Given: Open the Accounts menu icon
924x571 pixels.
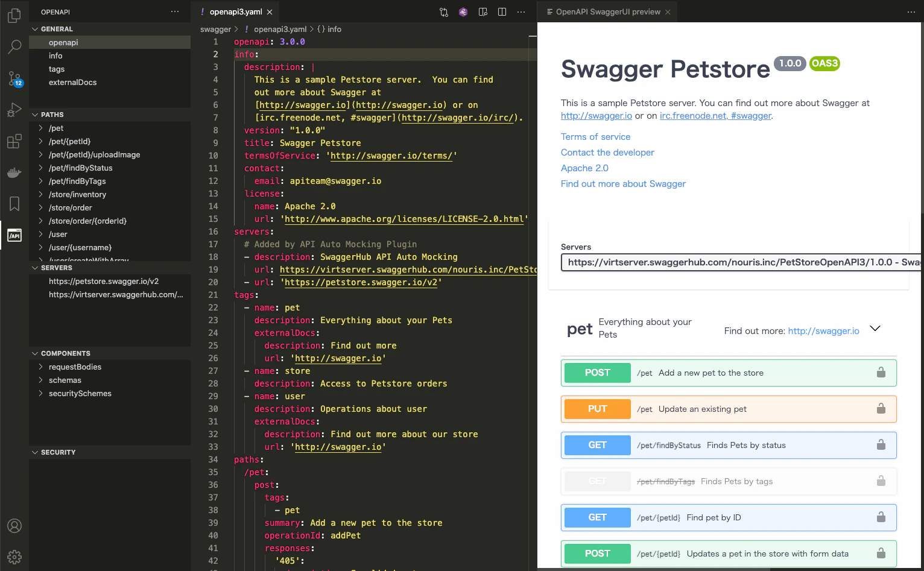Looking at the screenshot, I should click(x=14, y=526).
